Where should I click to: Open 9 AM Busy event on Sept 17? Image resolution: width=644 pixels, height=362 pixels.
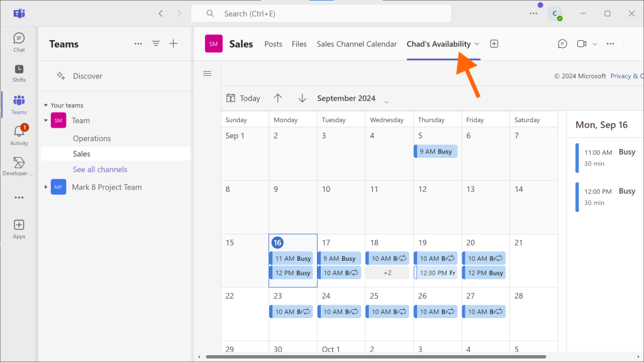coord(339,258)
